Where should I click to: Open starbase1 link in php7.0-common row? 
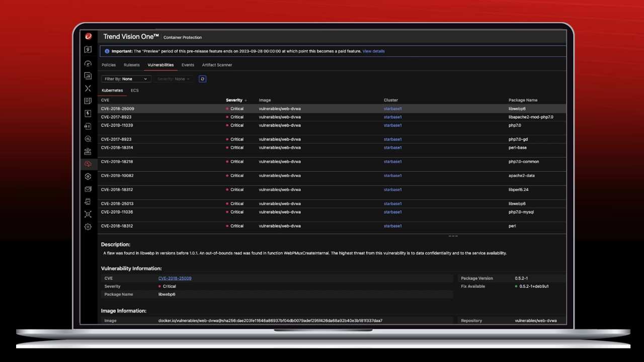pyautogui.click(x=392, y=162)
